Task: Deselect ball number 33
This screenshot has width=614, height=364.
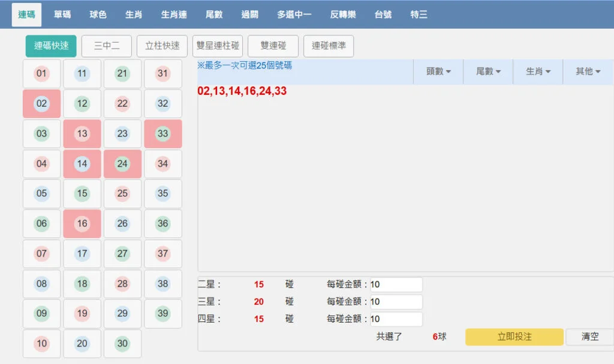Action: point(163,134)
